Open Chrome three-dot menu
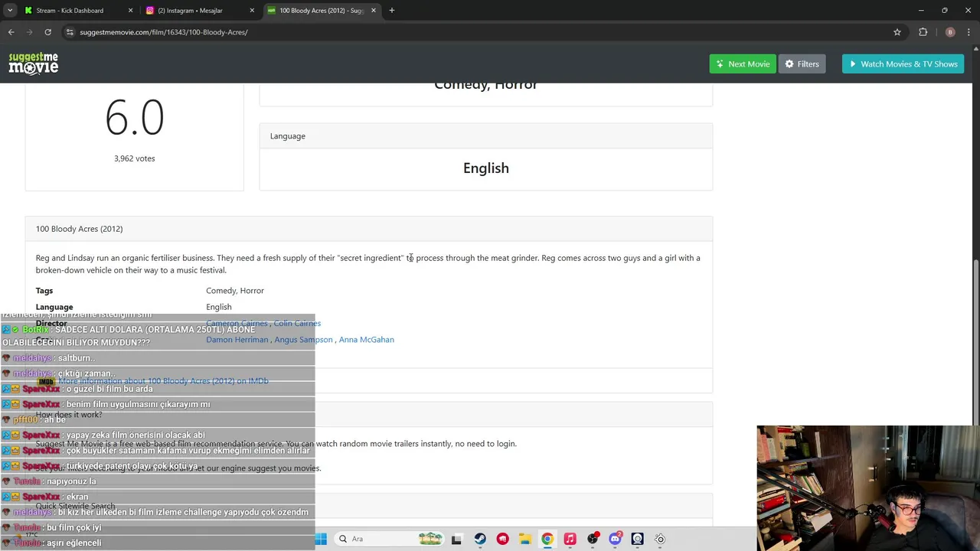The image size is (980, 551). coord(969,32)
